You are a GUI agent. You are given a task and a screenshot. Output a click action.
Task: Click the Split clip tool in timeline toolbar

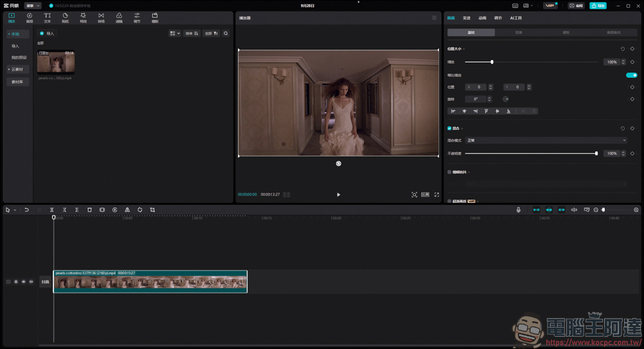(x=52, y=210)
